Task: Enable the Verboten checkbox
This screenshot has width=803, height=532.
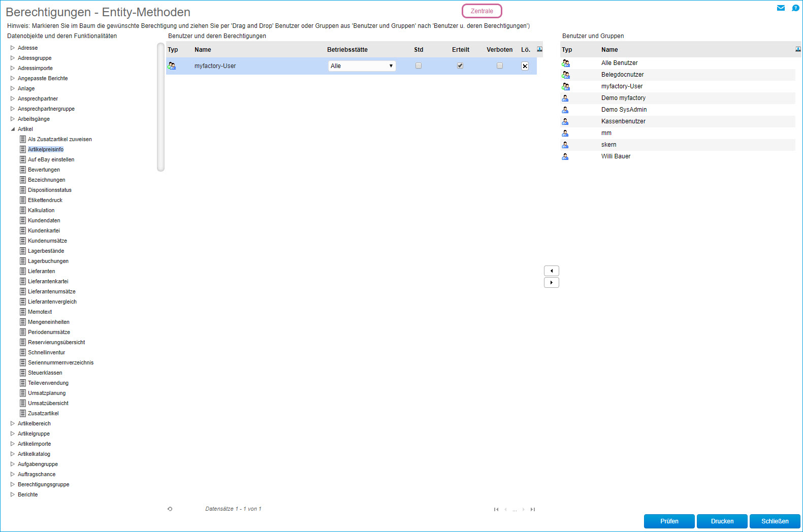Action: click(500, 66)
